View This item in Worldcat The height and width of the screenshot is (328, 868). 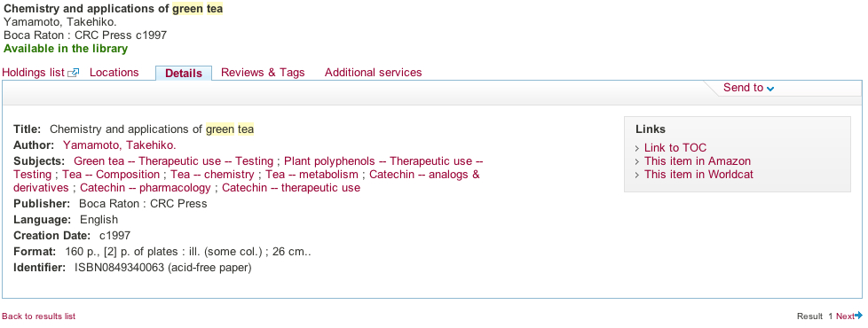click(698, 175)
